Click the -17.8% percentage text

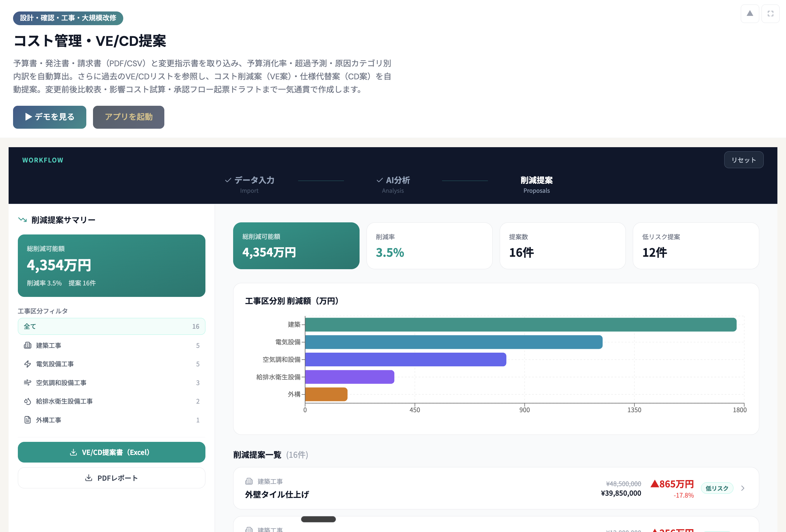[x=683, y=495]
